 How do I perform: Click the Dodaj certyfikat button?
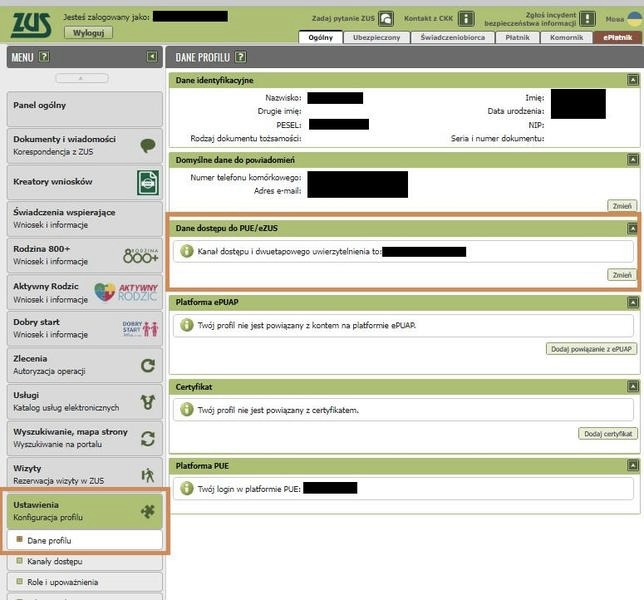[608, 434]
